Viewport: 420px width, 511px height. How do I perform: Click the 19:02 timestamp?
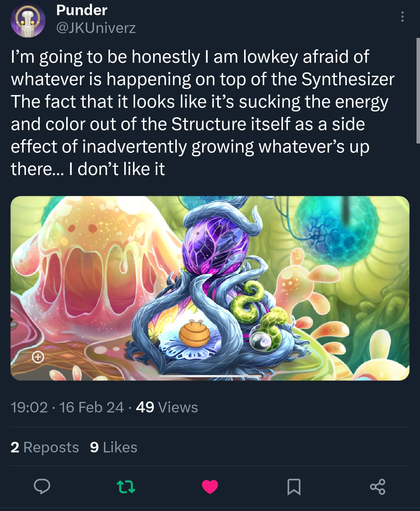tap(29, 407)
